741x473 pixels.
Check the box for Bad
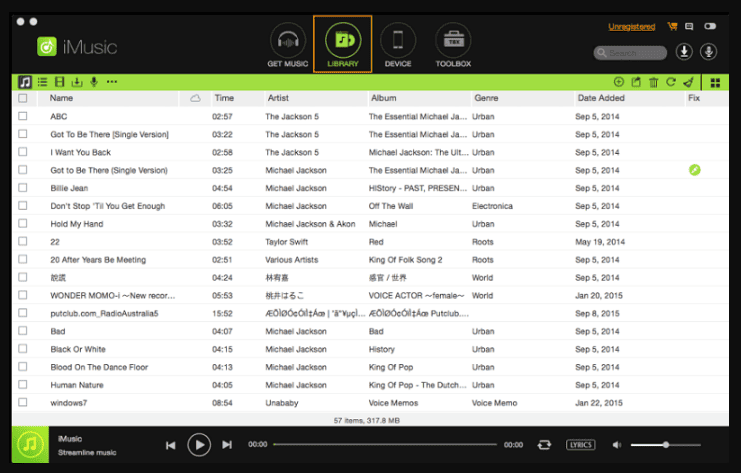tap(22, 331)
